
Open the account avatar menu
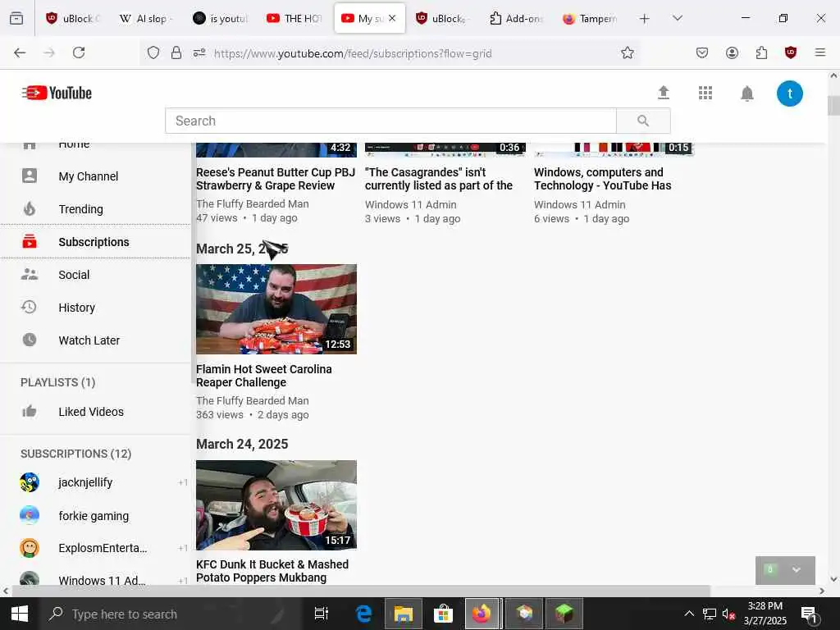(790, 94)
